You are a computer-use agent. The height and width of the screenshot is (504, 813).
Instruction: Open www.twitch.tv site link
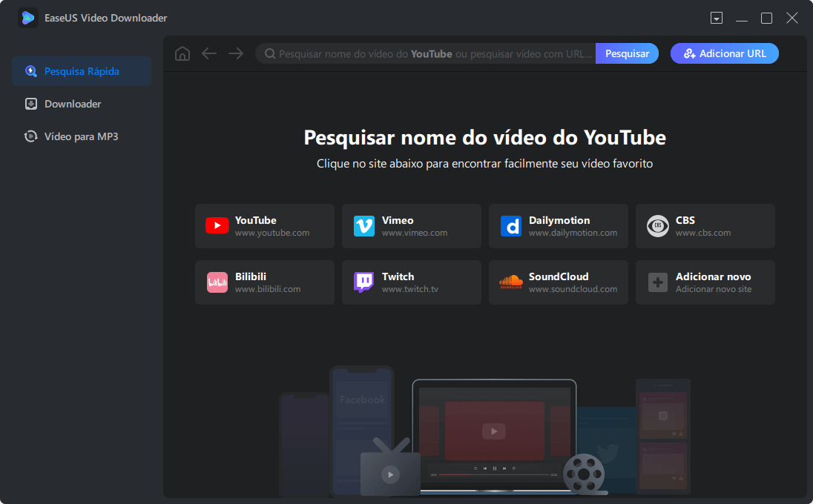(409, 289)
